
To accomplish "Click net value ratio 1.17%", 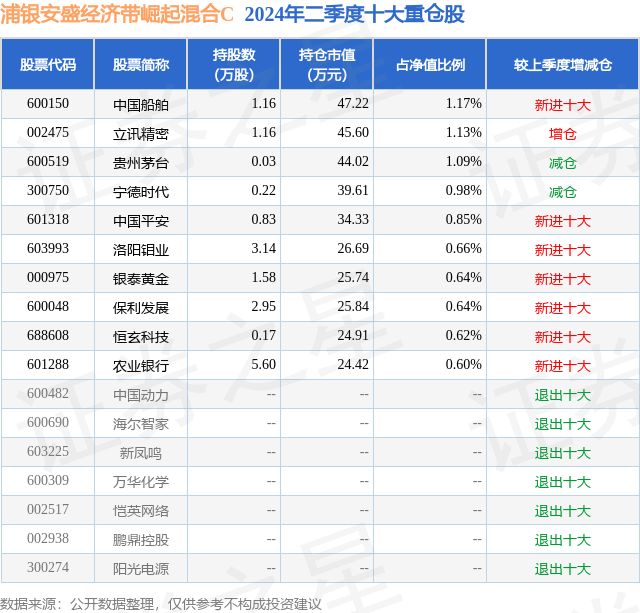I will 464,104.
